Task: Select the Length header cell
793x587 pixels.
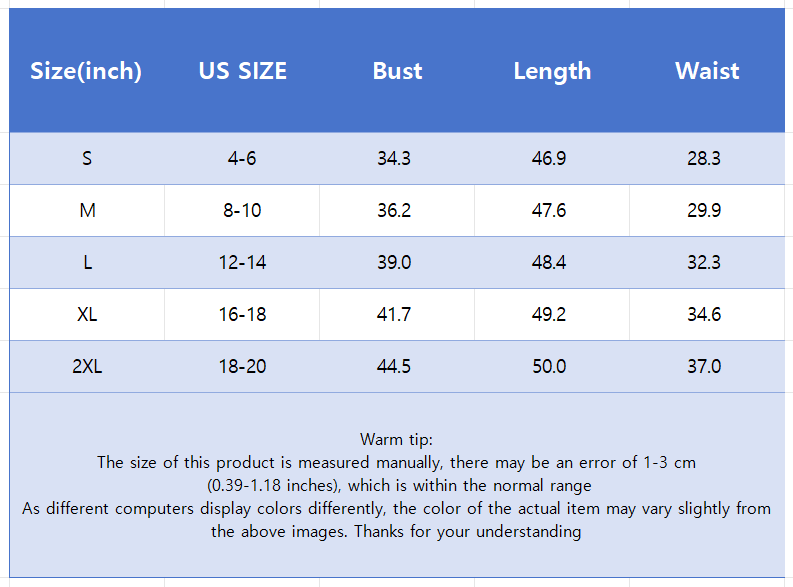Action: 552,71
